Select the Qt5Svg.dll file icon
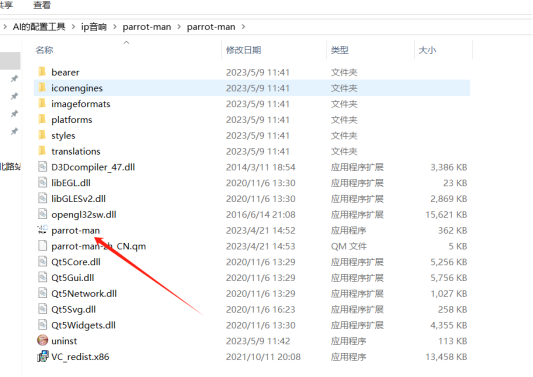The image size is (533, 377). coord(42,309)
